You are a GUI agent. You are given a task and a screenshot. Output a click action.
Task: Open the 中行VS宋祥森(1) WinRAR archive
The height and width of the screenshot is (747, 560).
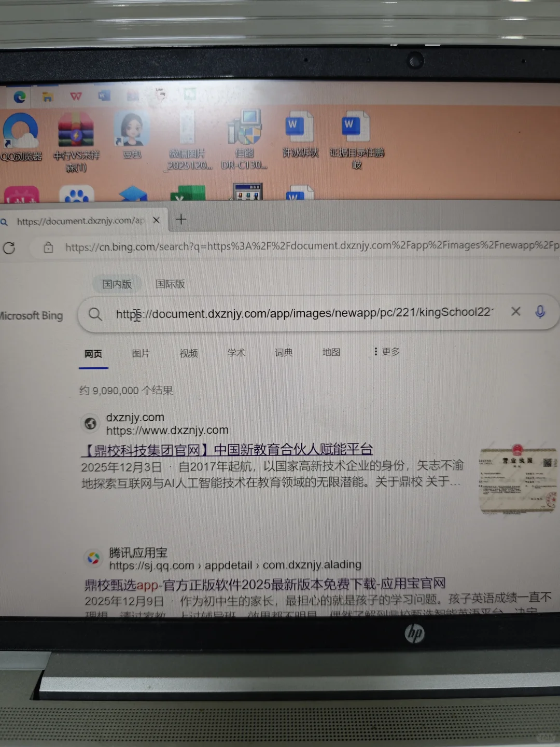(77, 130)
